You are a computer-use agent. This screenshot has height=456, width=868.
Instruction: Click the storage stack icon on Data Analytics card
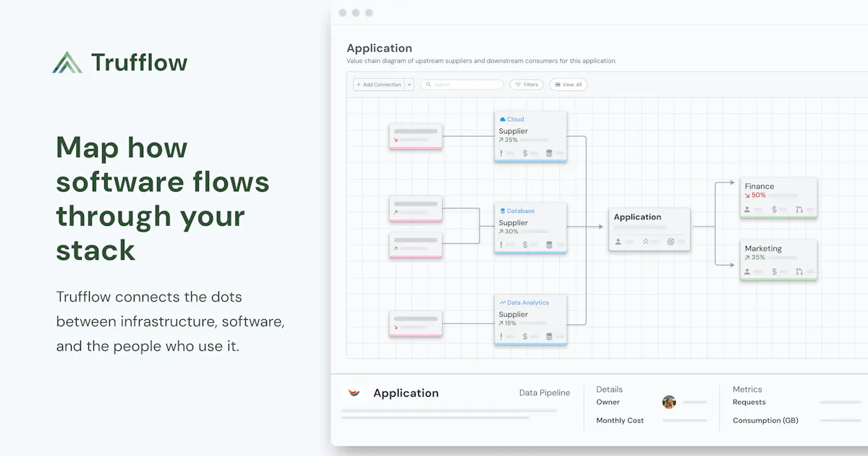(549, 337)
